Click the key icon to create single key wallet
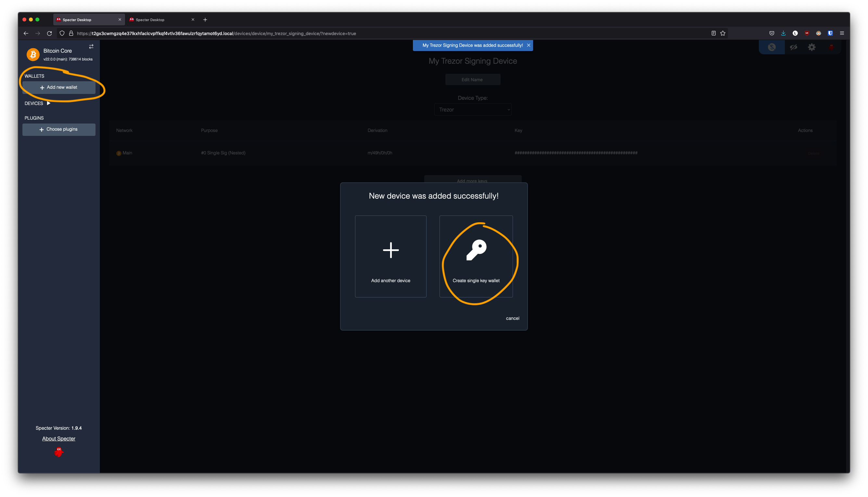 [476, 250]
